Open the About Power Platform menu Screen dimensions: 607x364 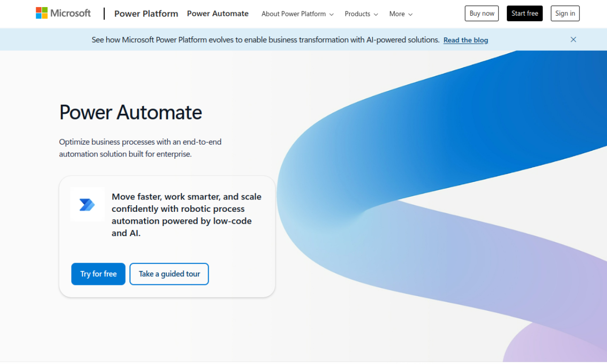coord(294,14)
